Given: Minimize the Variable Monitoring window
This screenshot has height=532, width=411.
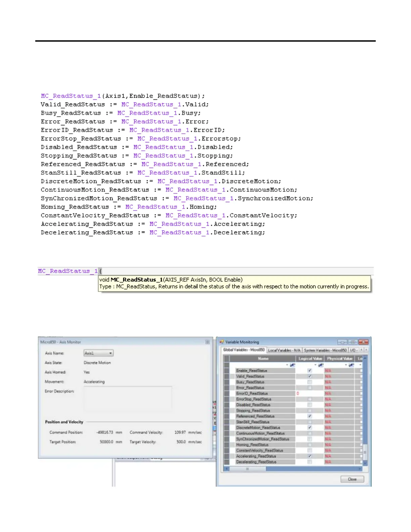Looking at the screenshot, I should click(x=342, y=342).
